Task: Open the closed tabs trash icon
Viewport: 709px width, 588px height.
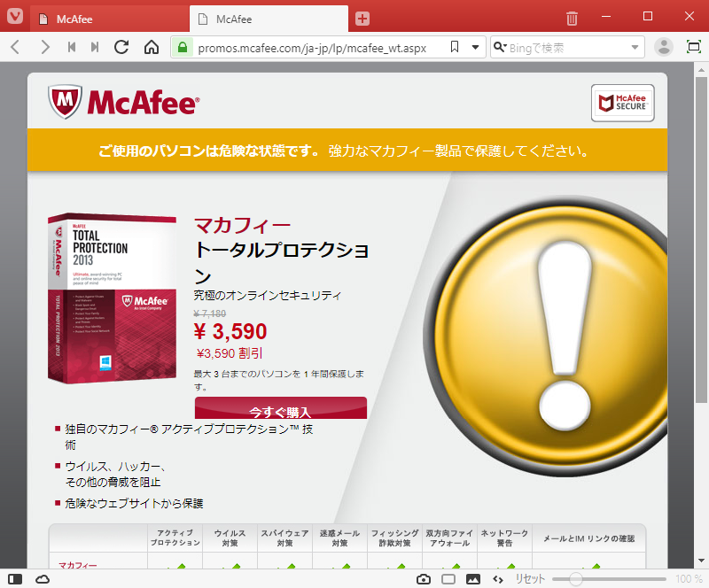Action: [x=572, y=19]
